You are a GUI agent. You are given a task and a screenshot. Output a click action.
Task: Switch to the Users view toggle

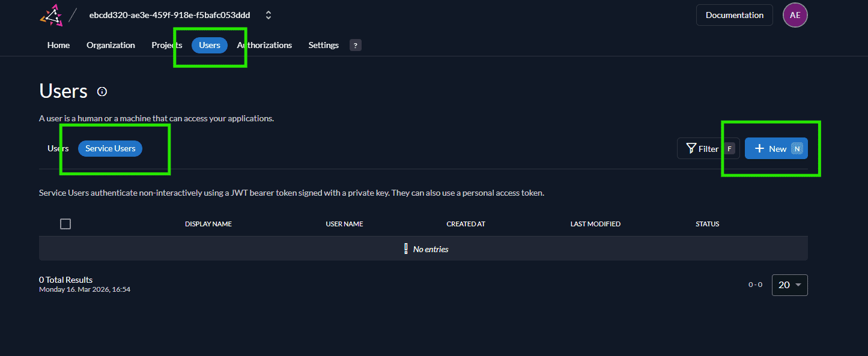pos(58,148)
